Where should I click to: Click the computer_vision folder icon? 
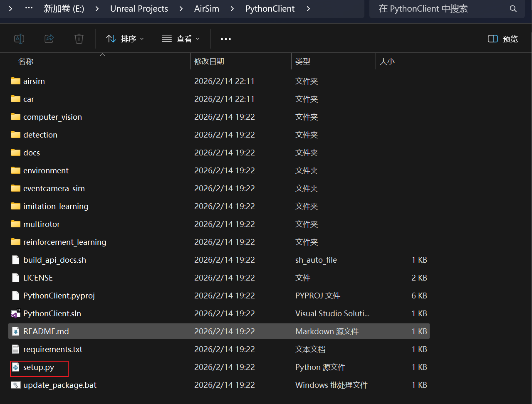coord(16,117)
